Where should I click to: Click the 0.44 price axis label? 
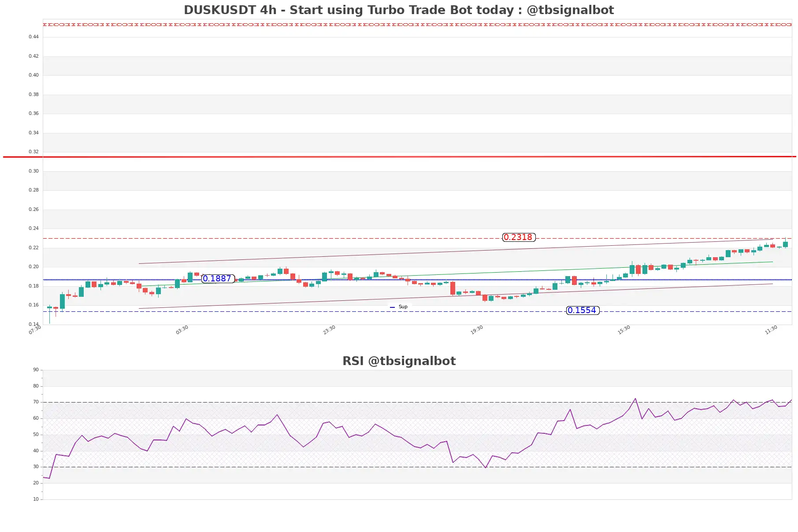click(33, 37)
